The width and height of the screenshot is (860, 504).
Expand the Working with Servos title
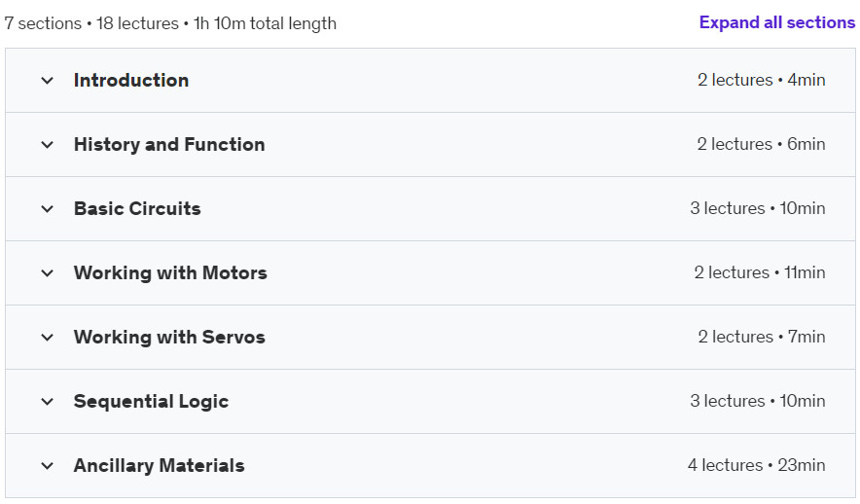(169, 338)
